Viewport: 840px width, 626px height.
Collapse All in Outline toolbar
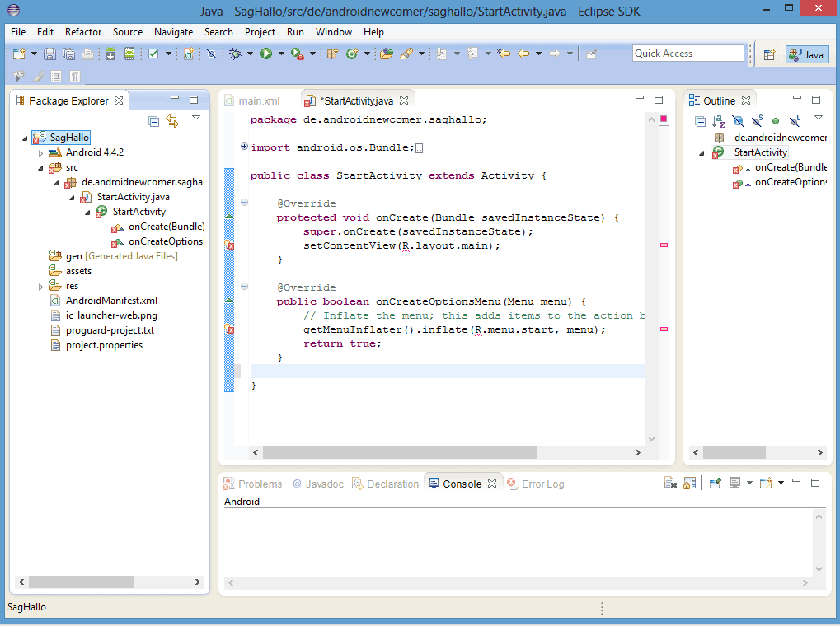coord(700,122)
